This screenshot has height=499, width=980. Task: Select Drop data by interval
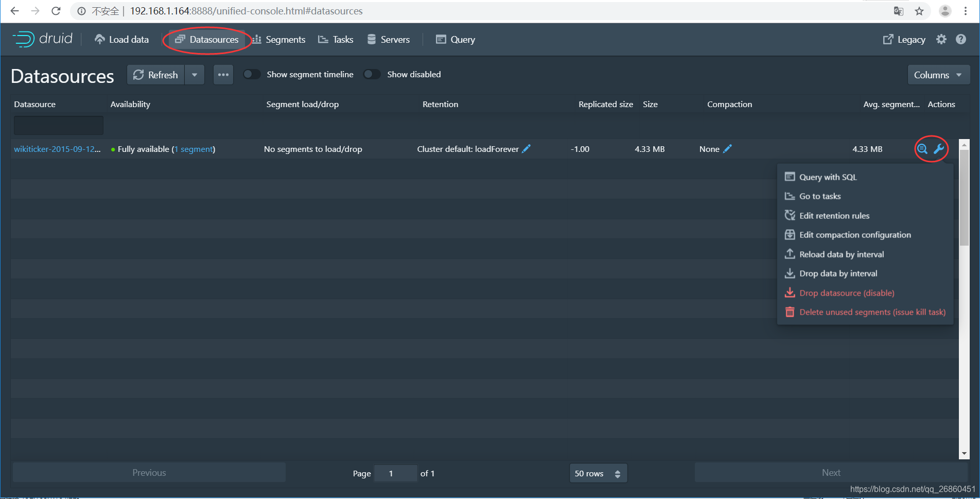(x=865, y=273)
